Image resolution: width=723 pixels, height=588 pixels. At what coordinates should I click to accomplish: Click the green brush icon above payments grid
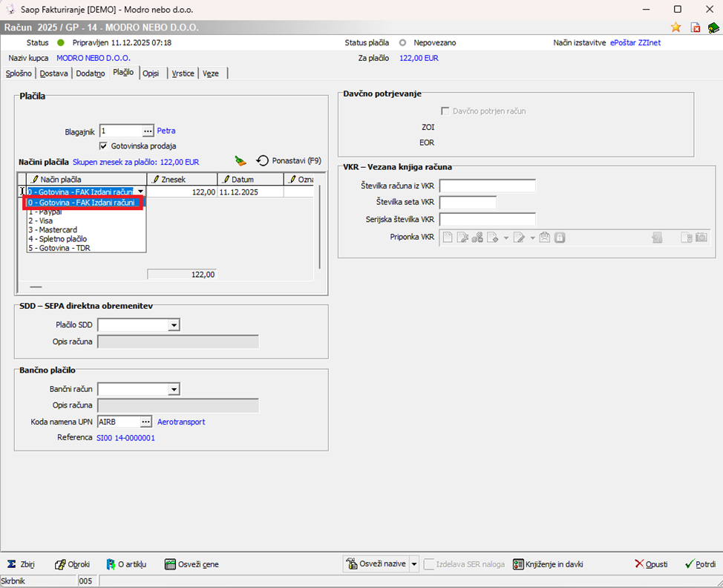[241, 161]
